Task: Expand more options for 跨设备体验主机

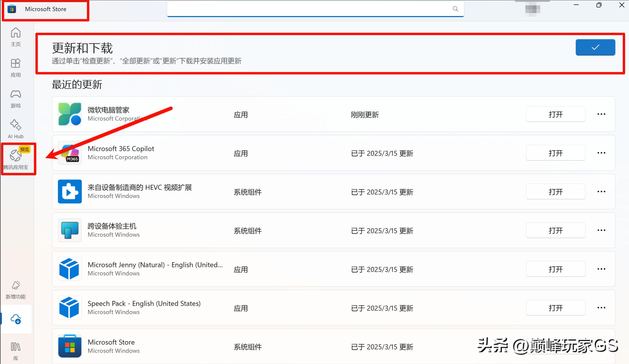Action: tap(601, 230)
